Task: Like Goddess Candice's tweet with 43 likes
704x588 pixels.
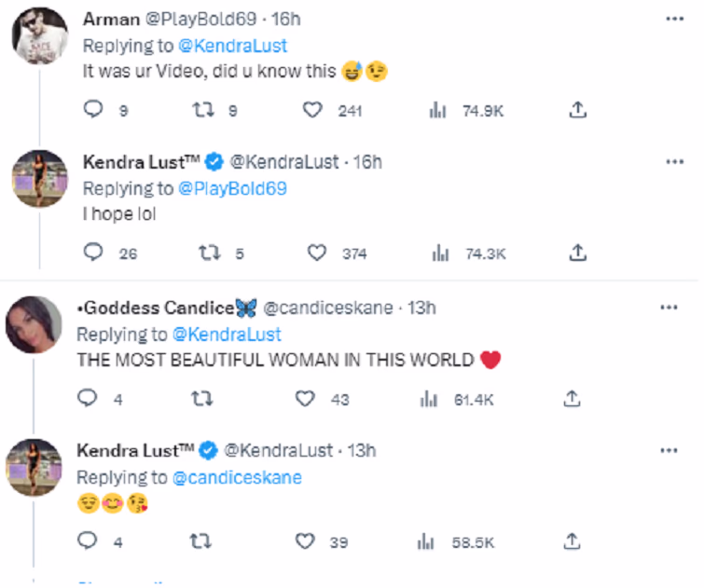Action: pos(305,399)
